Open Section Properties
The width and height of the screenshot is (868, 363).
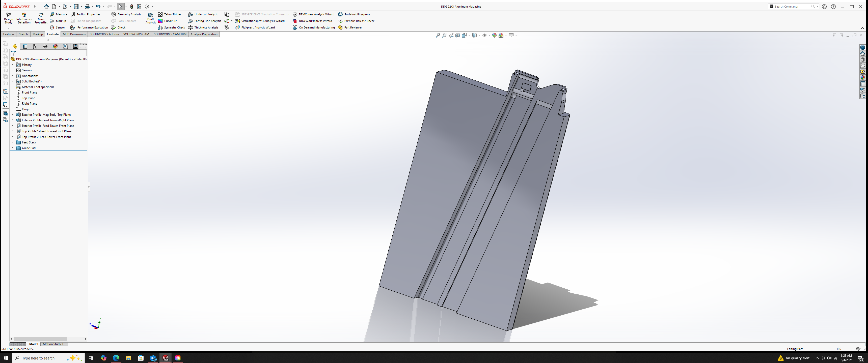click(x=85, y=14)
